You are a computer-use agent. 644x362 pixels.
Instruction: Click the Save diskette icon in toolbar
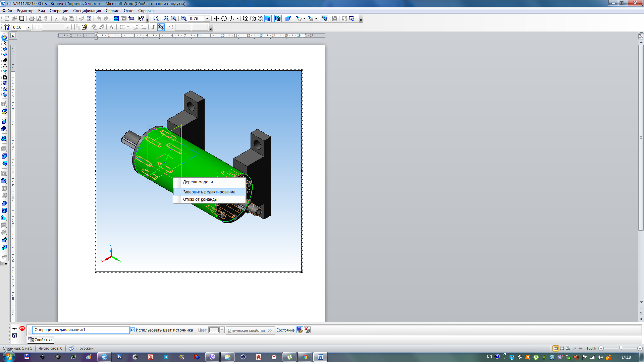pos(22,18)
